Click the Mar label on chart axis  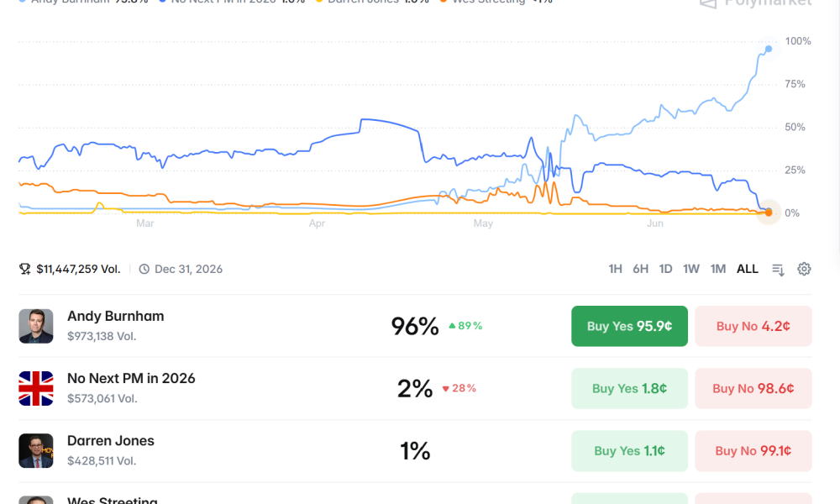coord(144,223)
